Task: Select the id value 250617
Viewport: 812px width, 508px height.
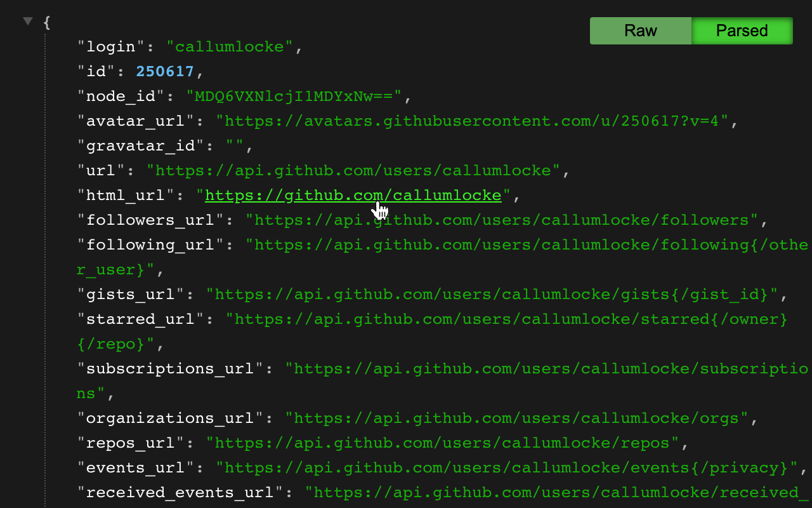Action: pyautogui.click(x=165, y=71)
